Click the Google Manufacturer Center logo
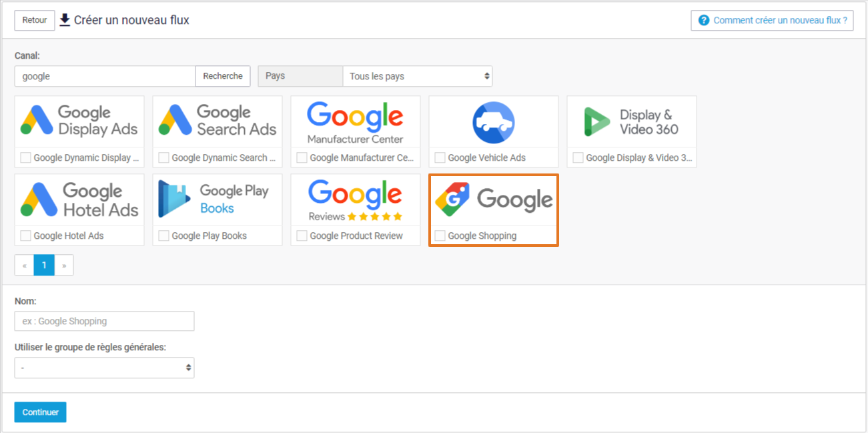The width and height of the screenshot is (868, 433). coord(356,122)
